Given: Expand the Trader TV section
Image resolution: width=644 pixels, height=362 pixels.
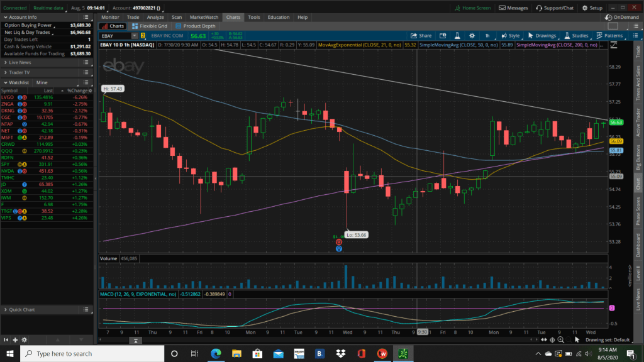Looking at the screenshot, I should [19, 72].
